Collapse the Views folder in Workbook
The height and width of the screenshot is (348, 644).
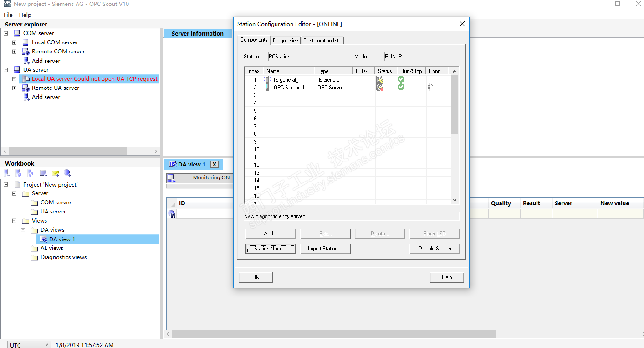[14, 221]
